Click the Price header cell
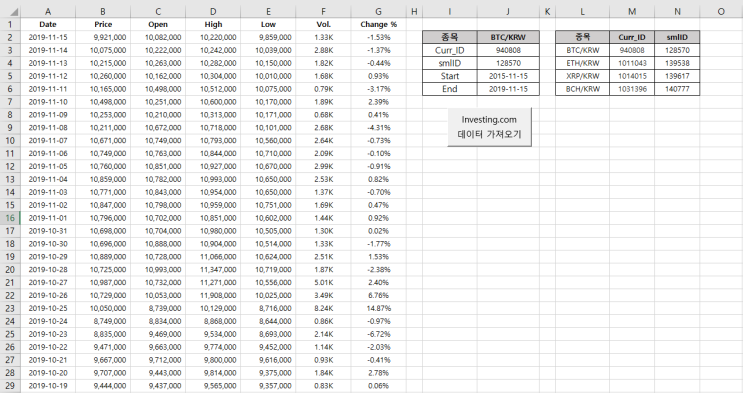This screenshot has height=393, width=743. pos(103,24)
